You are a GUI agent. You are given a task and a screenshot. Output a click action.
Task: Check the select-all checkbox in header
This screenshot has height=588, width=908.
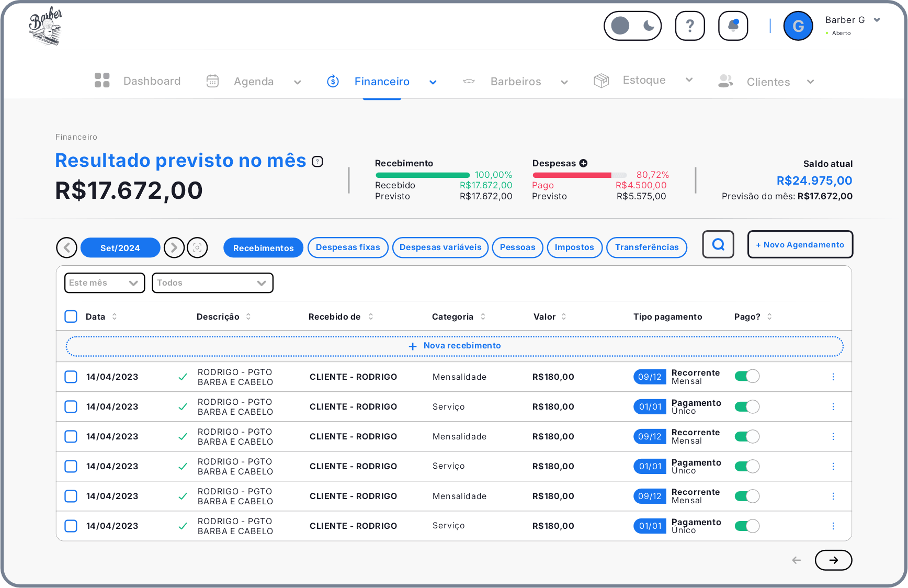(x=71, y=316)
